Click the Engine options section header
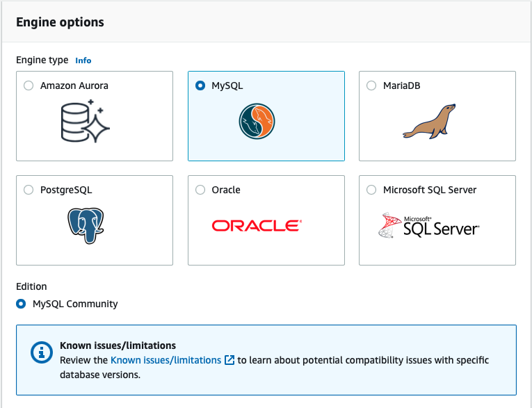Image resolution: width=532 pixels, height=408 pixels. pos(60,22)
